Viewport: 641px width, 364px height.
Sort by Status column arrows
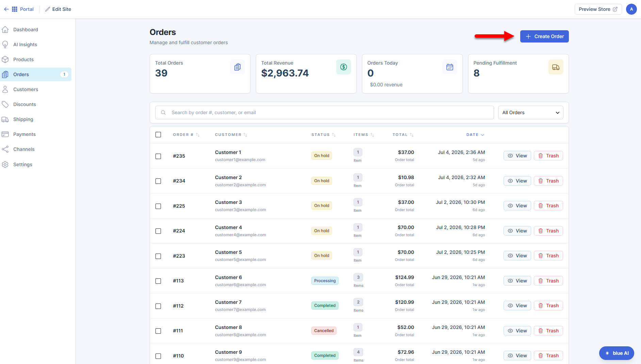click(x=334, y=135)
